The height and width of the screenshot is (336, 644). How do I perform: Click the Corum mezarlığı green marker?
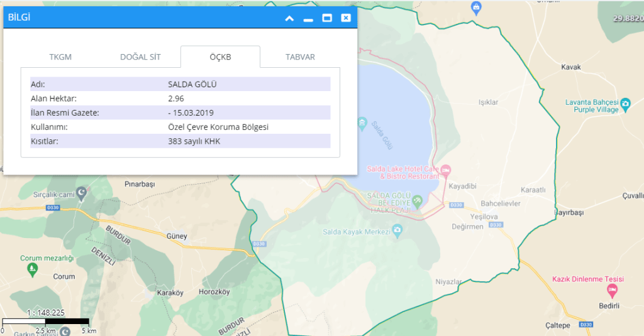click(x=33, y=270)
